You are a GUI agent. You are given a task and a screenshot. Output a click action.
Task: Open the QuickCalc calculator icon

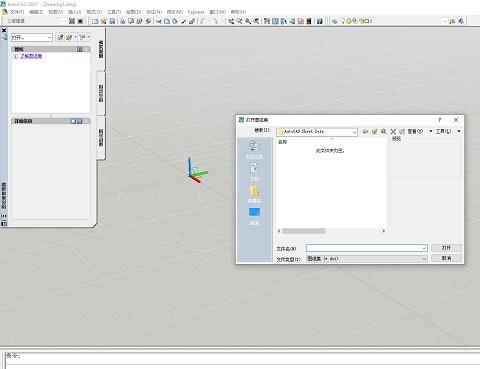coord(309,21)
